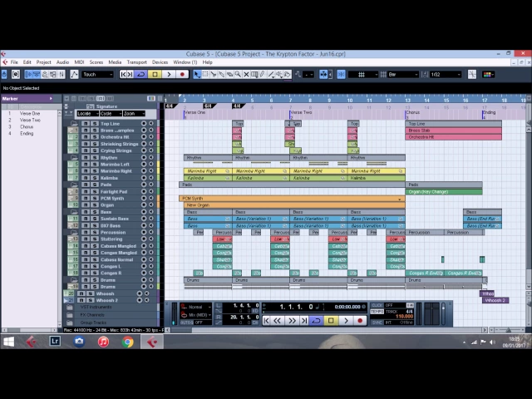
Task: Select the Time Warp tool
Action: (254, 74)
